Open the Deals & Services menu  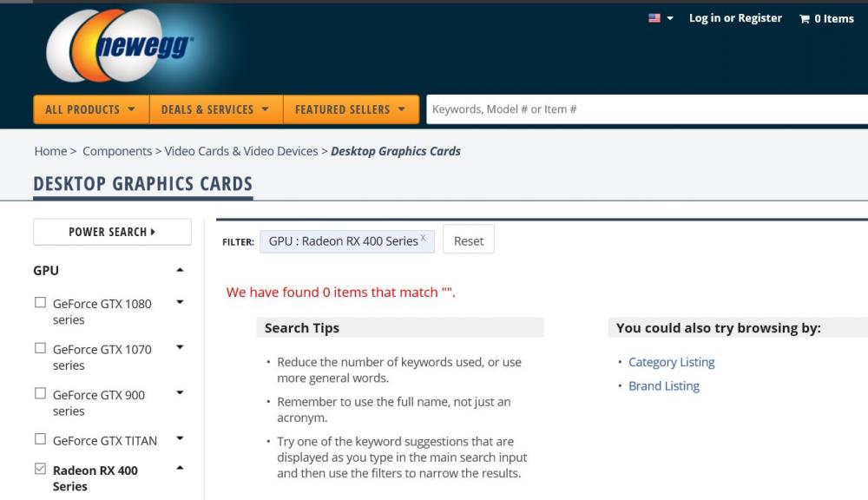215,109
